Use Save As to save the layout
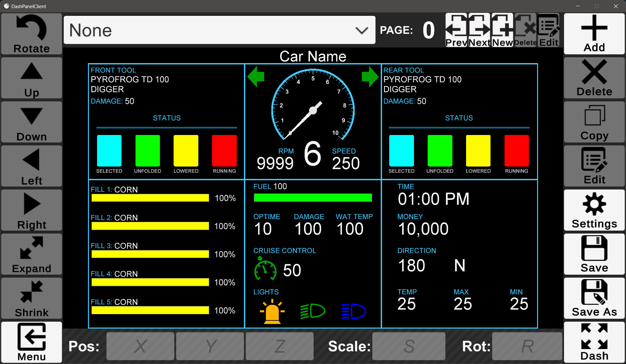 (594, 298)
